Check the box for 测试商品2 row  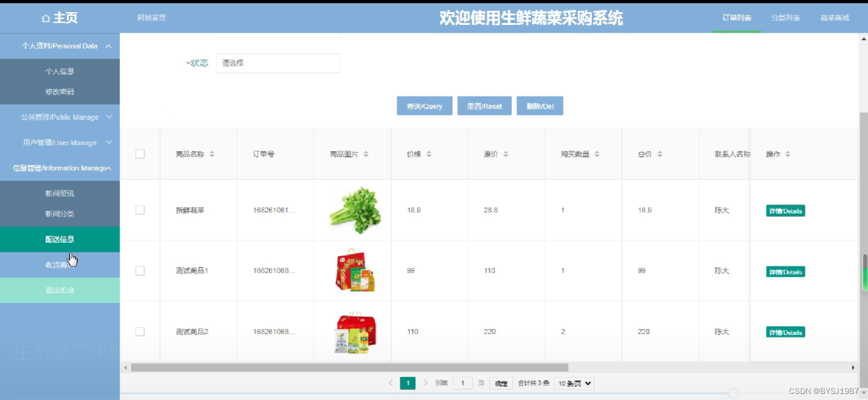140,331
